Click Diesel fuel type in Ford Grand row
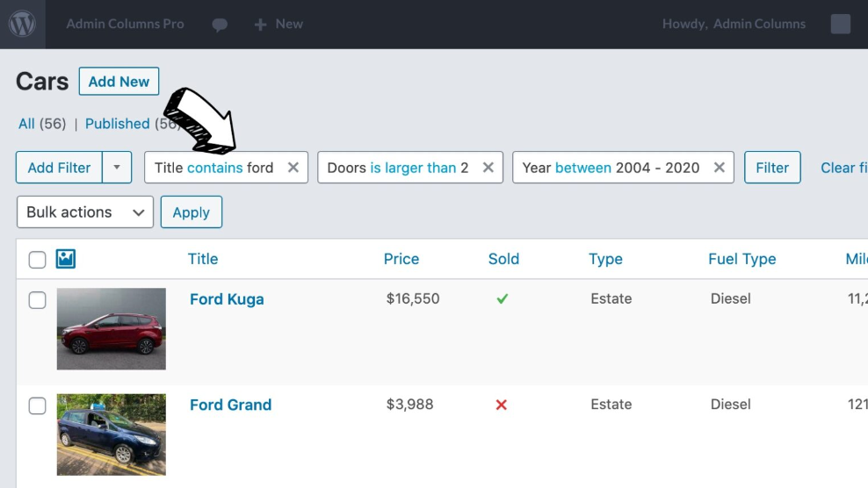The height and width of the screenshot is (488, 868). (x=731, y=405)
